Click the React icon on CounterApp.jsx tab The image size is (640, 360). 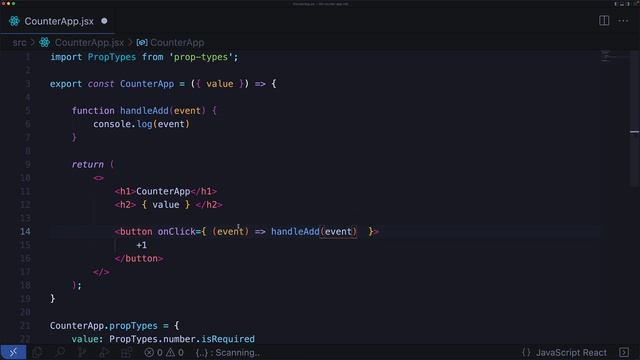click(14, 21)
